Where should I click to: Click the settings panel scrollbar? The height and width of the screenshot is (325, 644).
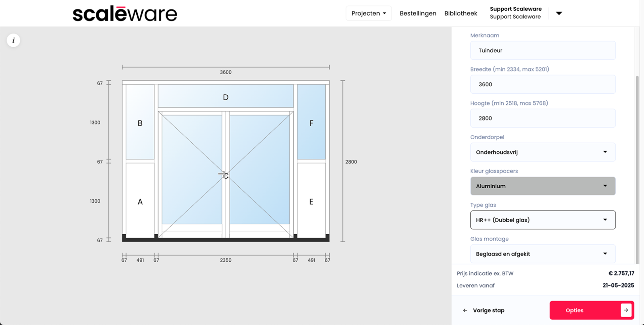(x=637, y=170)
